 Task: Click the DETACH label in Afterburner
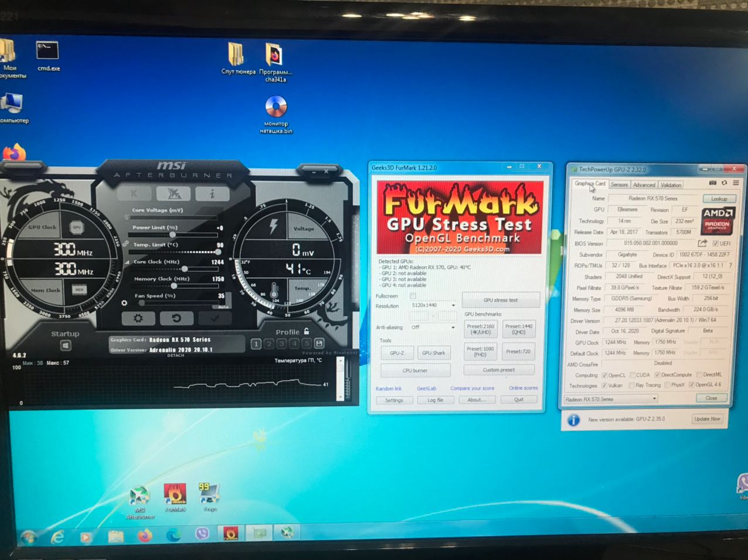click(175, 356)
